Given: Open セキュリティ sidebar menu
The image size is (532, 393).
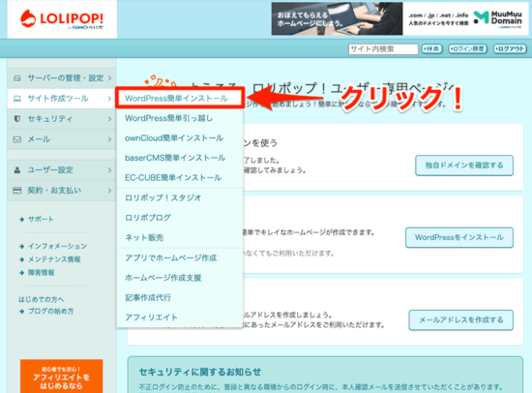Looking at the screenshot, I should [61, 119].
